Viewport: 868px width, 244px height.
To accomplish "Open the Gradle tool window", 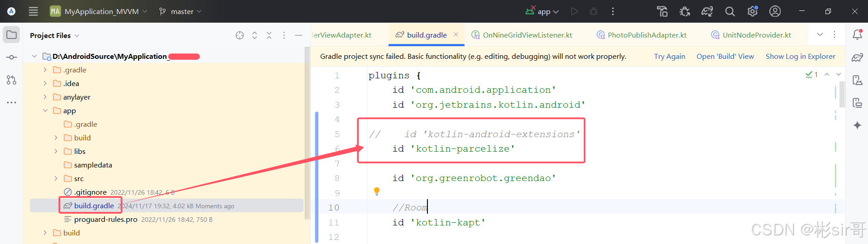I will (x=857, y=57).
